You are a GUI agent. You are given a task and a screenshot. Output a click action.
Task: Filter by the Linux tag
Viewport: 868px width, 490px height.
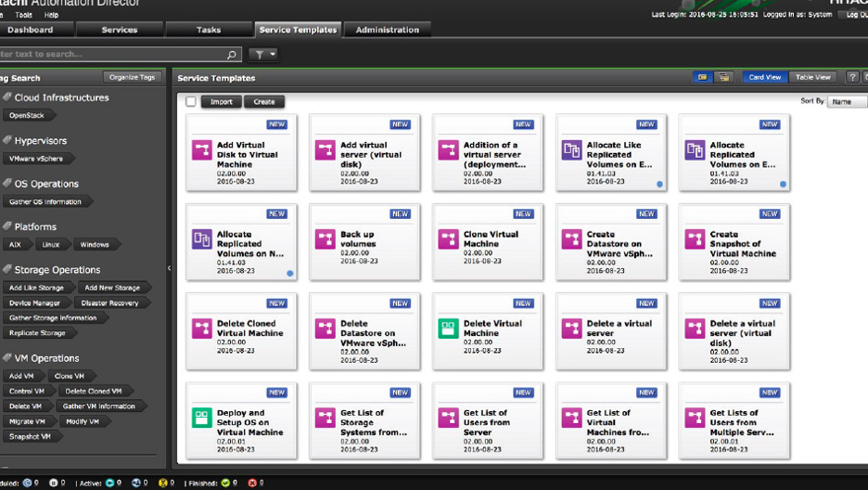52,245
